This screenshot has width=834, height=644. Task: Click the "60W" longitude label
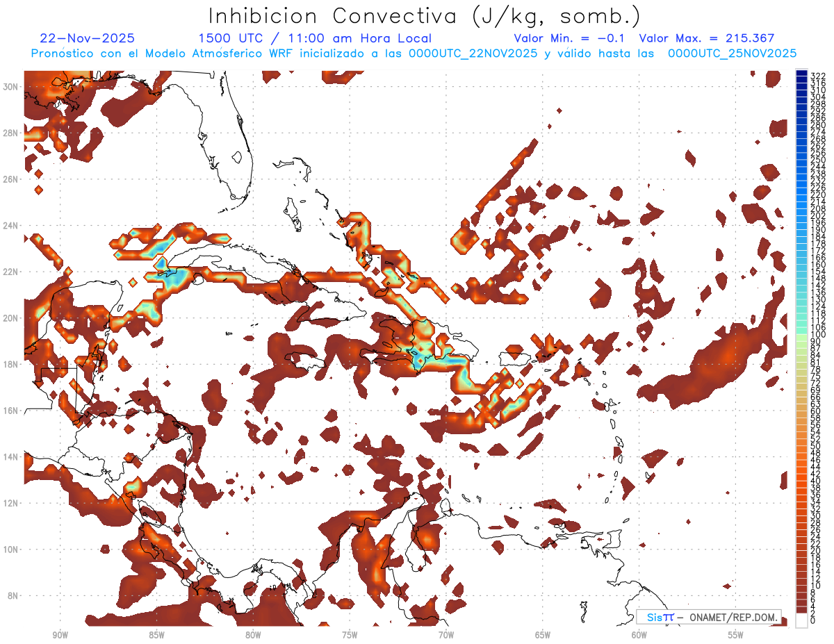(639, 635)
